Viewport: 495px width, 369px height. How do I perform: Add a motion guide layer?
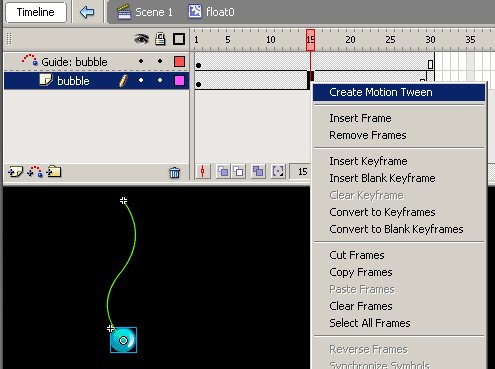pyautogui.click(x=35, y=172)
